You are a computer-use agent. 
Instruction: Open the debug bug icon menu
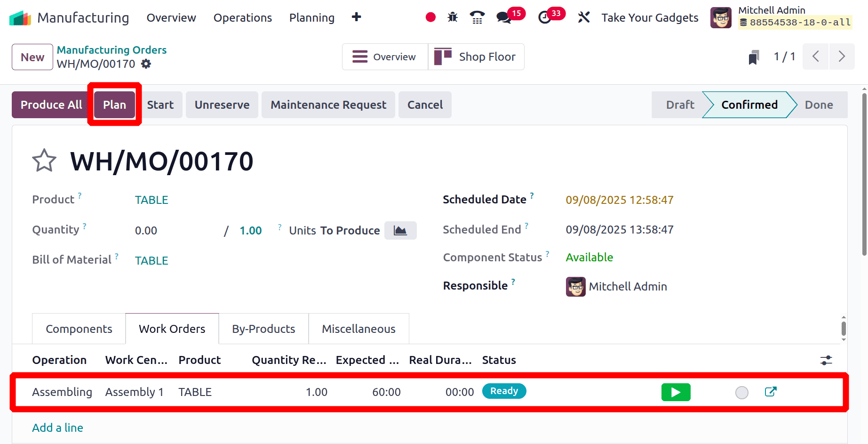tap(453, 17)
